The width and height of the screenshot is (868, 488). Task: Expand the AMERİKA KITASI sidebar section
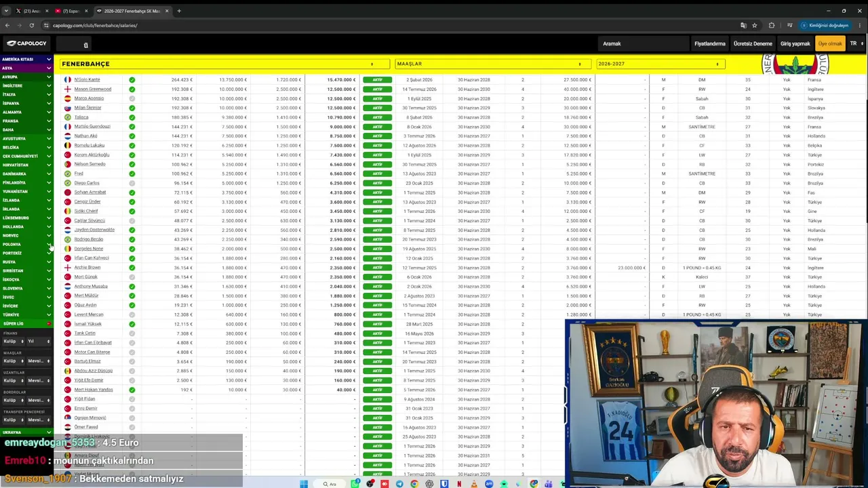pos(26,59)
